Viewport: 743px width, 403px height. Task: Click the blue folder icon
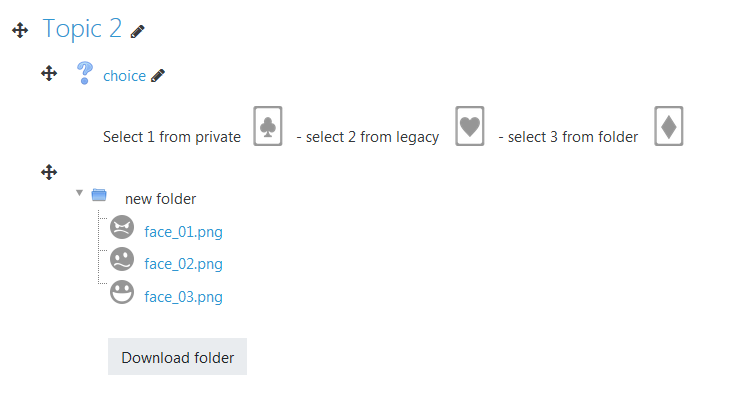click(99, 195)
